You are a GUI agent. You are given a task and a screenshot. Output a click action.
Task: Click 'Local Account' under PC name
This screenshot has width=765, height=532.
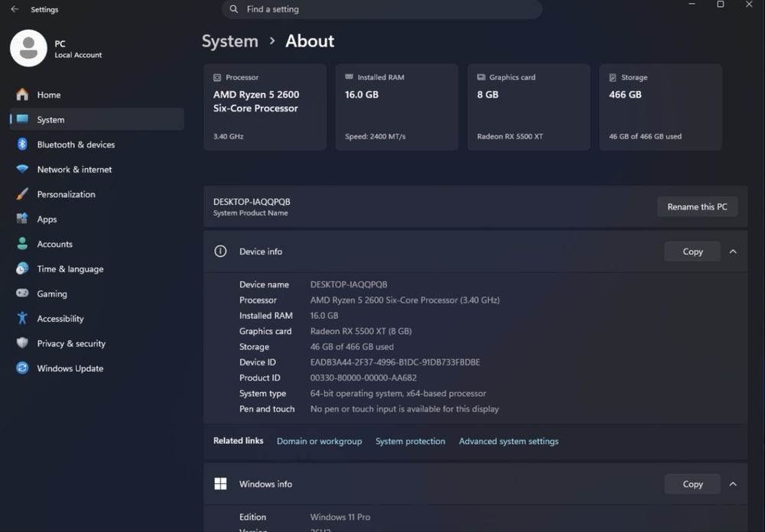point(78,55)
